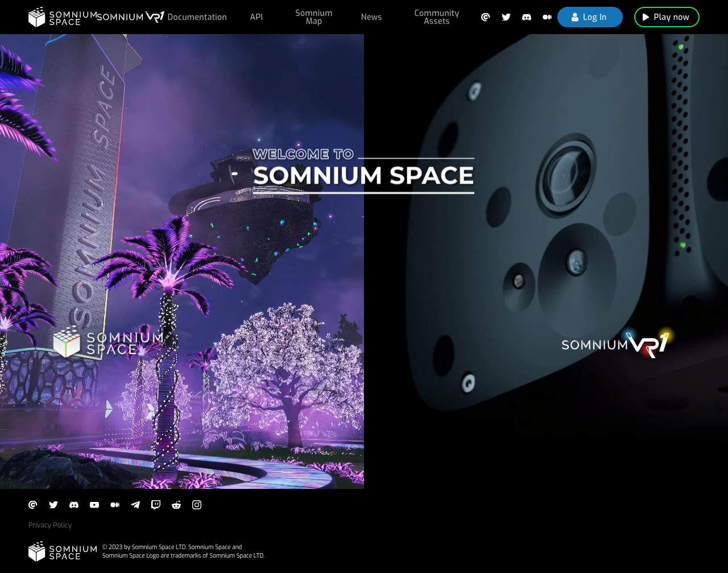Click the Somnium Space cube logo on left panel
Image resolution: width=728 pixels, height=573 pixels.
click(108, 342)
